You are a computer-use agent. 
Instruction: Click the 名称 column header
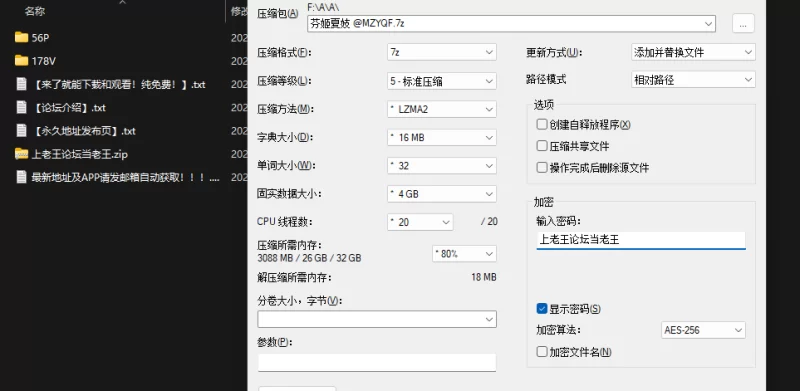pos(35,11)
